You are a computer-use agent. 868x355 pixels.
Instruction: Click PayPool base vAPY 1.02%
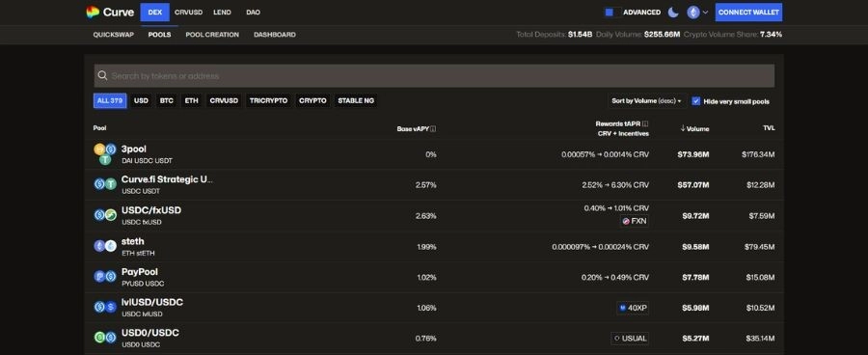pos(426,278)
